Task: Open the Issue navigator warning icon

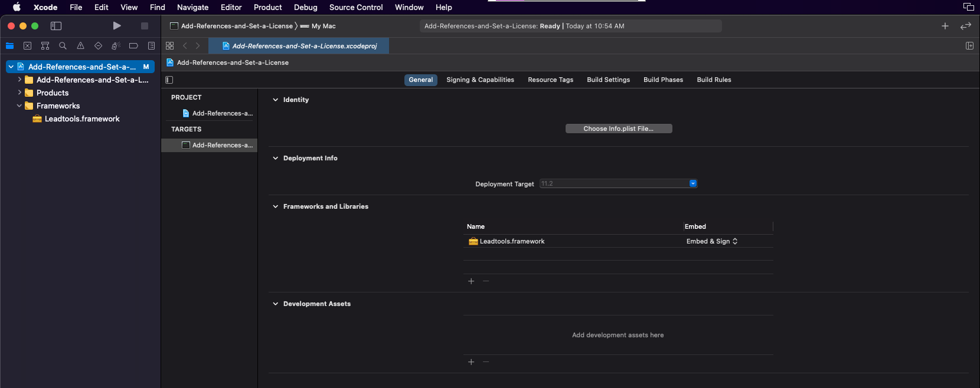Action: point(80,46)
